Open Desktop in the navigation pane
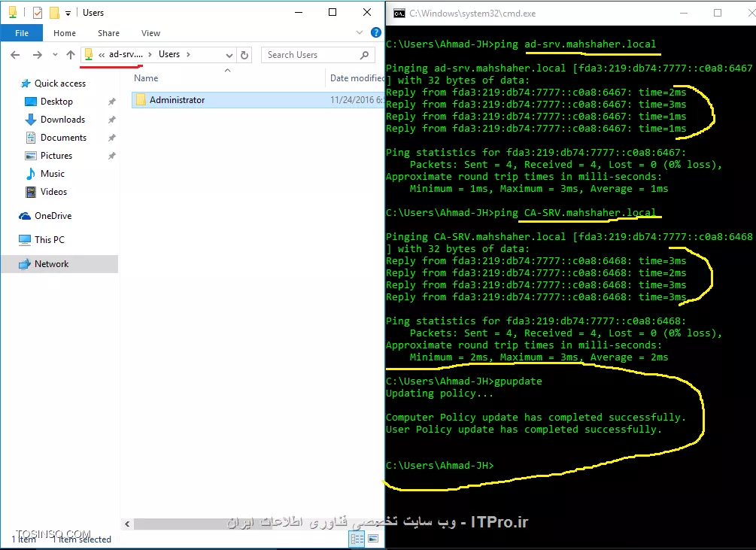The width and height of the screenshot is (756, 550). (x=56, y=102)
